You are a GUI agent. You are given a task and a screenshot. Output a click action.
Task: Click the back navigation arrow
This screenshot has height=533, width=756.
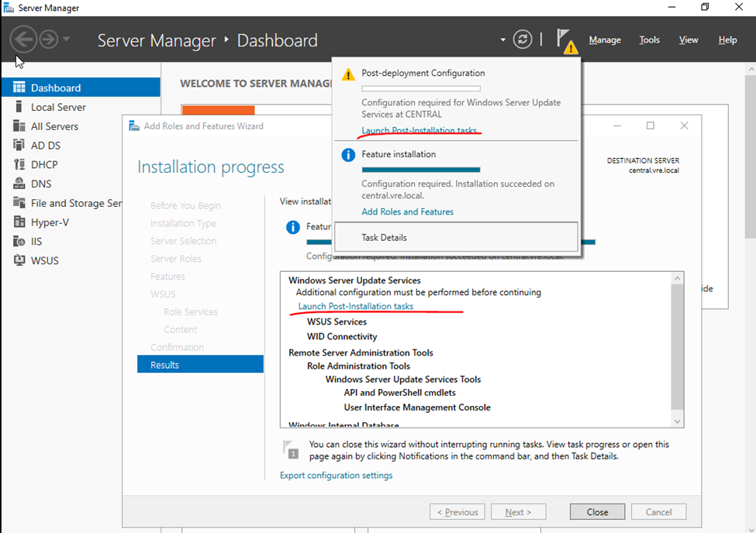coord(24,40)
